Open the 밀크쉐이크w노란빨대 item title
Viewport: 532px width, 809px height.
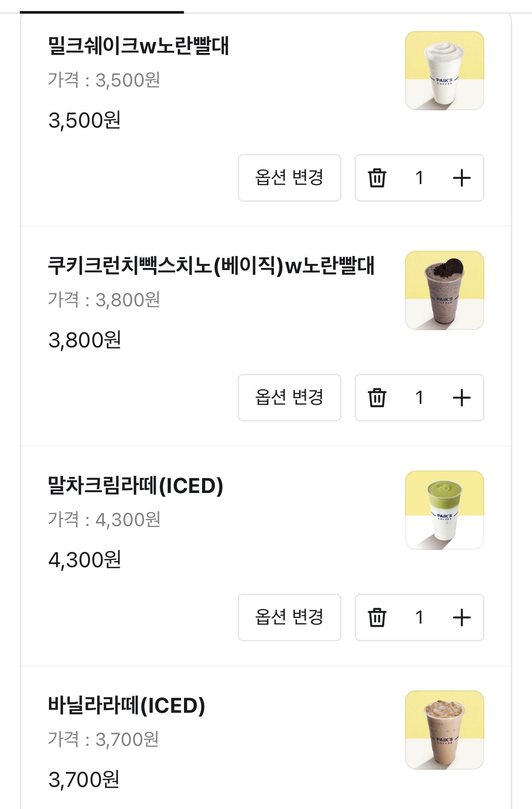138,46
